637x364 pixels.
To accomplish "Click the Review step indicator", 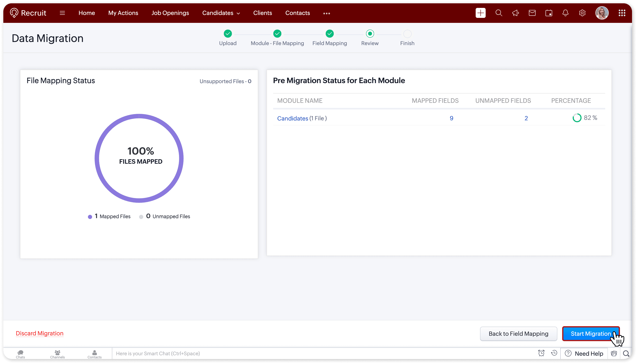I will (370, 34).
